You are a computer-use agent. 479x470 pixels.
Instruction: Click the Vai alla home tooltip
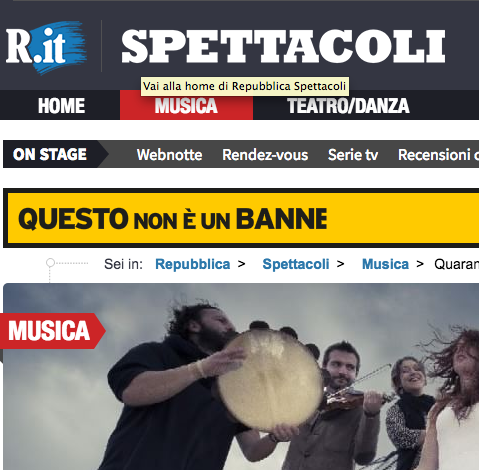245,86
